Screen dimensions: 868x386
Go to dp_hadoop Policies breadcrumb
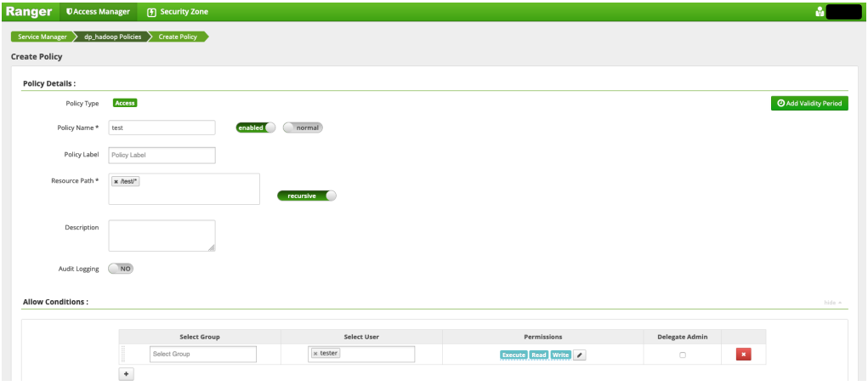pyautogui.click(x=112, y=37)
